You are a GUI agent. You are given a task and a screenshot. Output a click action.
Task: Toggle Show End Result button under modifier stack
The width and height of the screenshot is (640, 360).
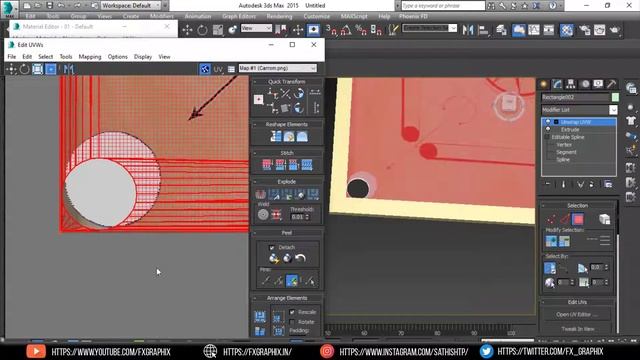point(564,184)
